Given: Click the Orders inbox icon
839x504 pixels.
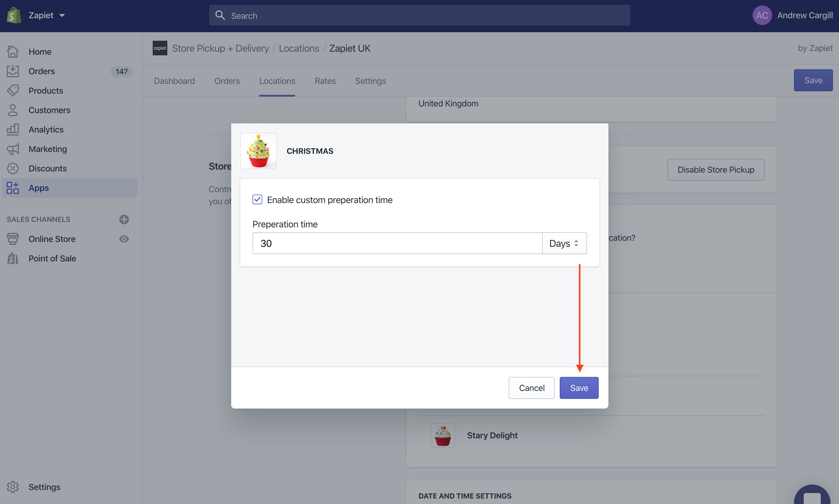Looking at the screenshot, I should tap(13, 71).
